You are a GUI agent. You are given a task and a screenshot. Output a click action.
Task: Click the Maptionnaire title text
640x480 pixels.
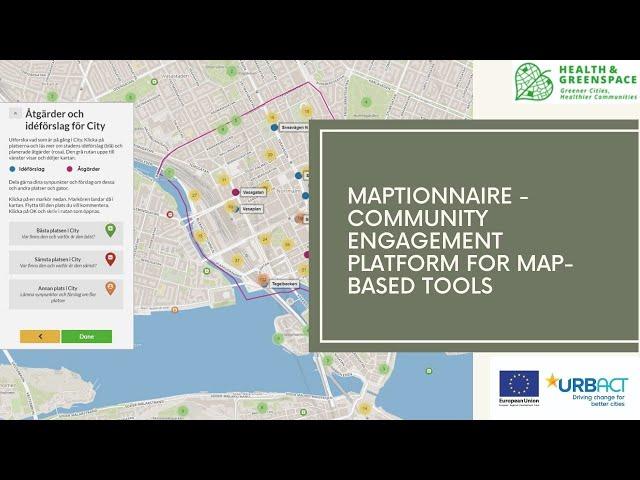coord(460,240)
